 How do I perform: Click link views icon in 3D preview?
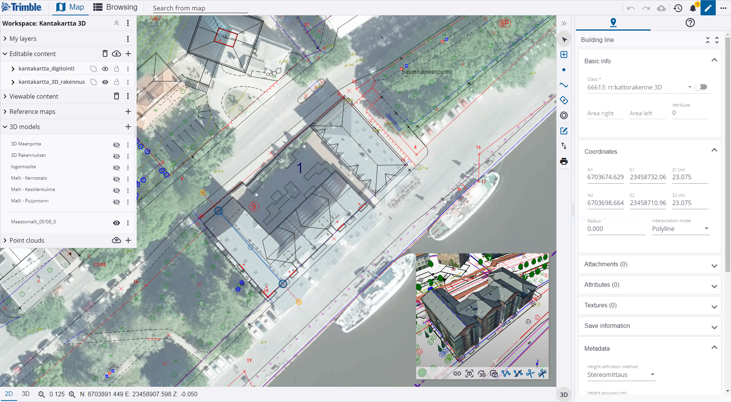point(457,373)
